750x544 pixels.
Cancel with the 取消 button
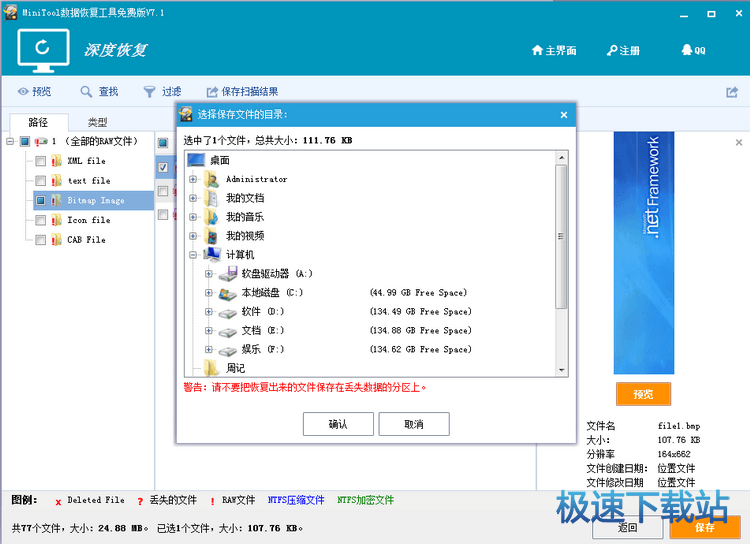[414, 424]
